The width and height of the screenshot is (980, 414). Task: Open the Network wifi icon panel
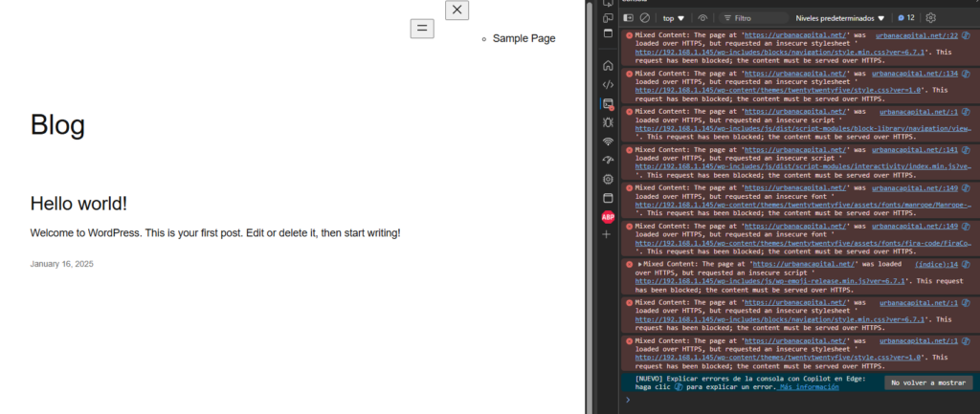pyautogui.click(x=608, y=142)
